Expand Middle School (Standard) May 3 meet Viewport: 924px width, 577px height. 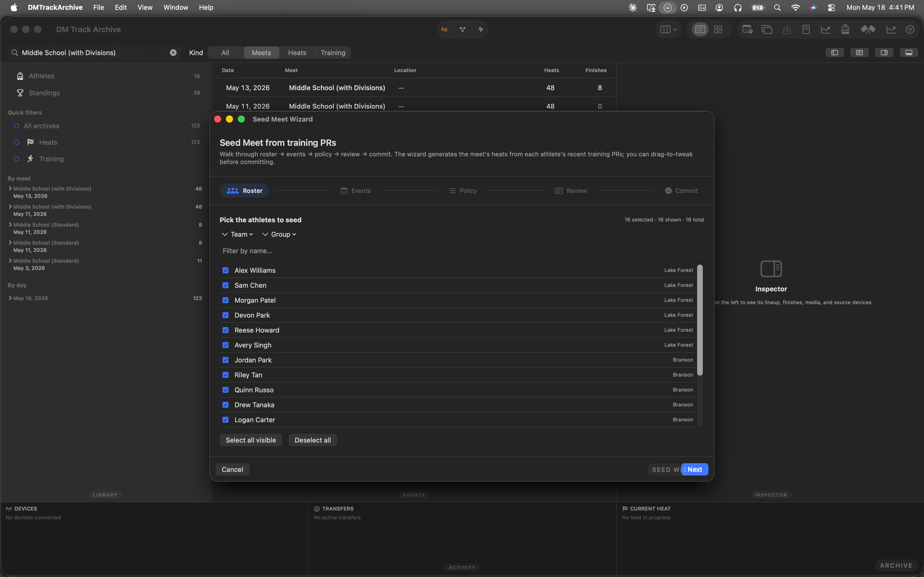[10, 261]
